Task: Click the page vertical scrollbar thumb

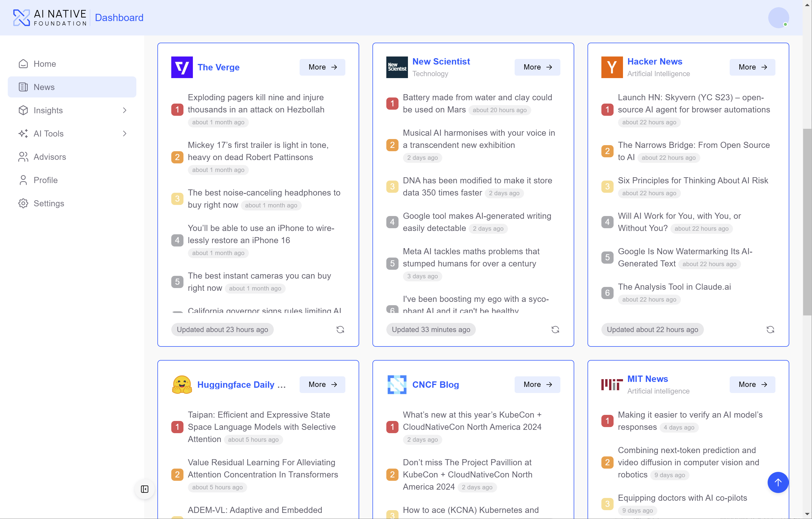Action: 807,222
